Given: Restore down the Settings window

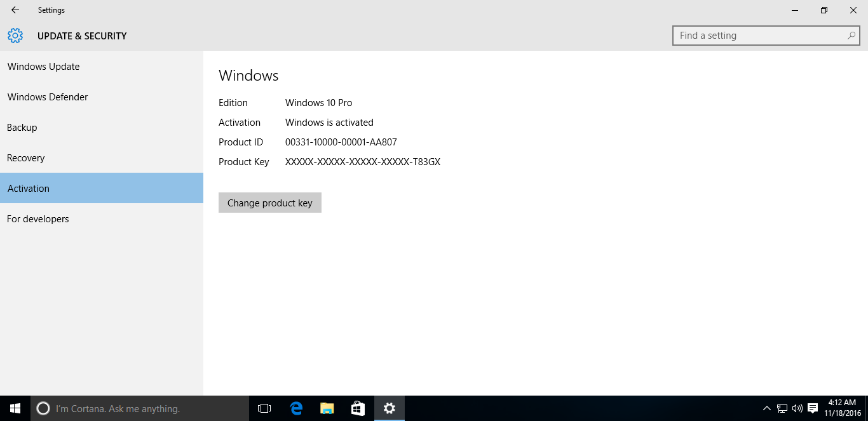Looking at the screenshot, I should 824,10.
